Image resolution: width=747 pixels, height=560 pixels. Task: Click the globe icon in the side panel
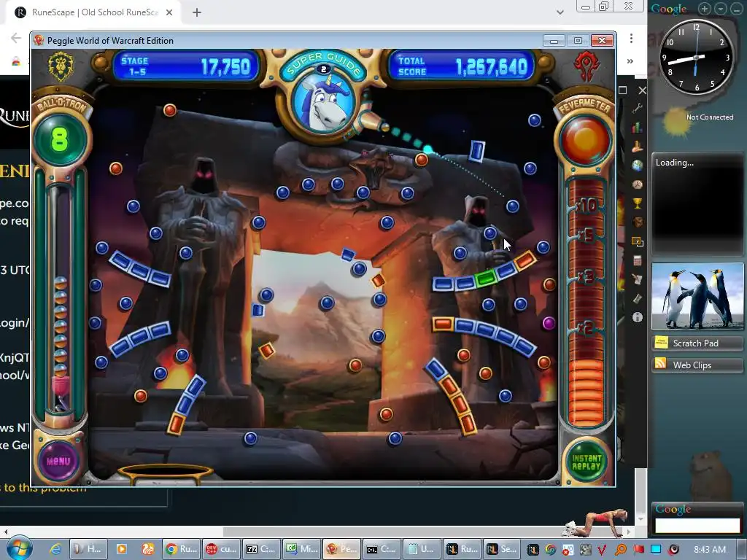(x=638, y=166)
